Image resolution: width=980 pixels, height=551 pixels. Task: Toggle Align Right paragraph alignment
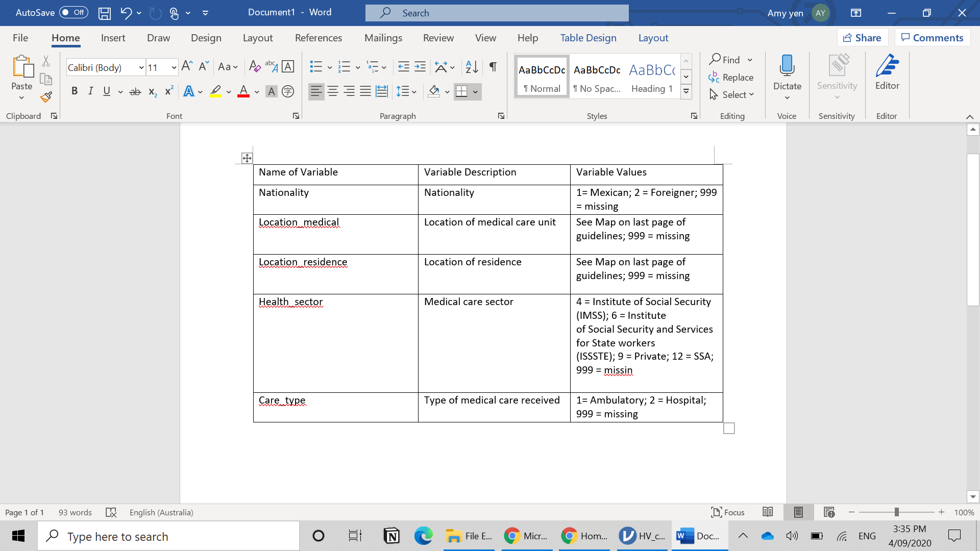(349, 92)
